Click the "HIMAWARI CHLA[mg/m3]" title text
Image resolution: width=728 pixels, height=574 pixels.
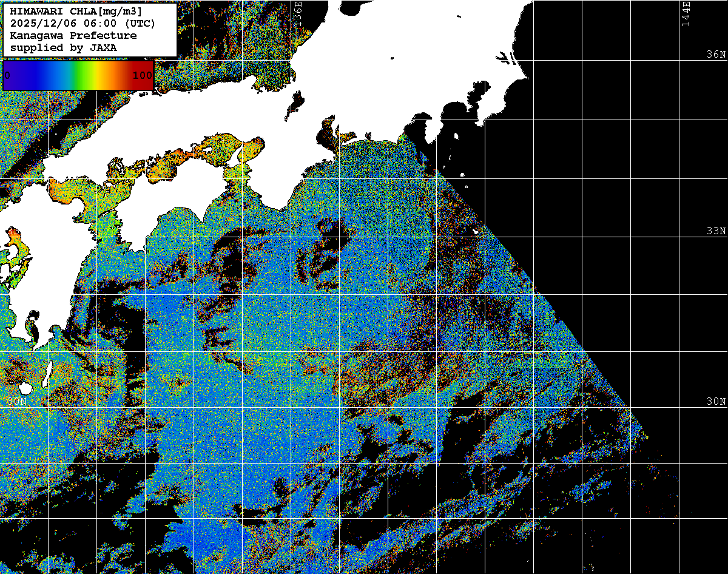tap(76, 12)
